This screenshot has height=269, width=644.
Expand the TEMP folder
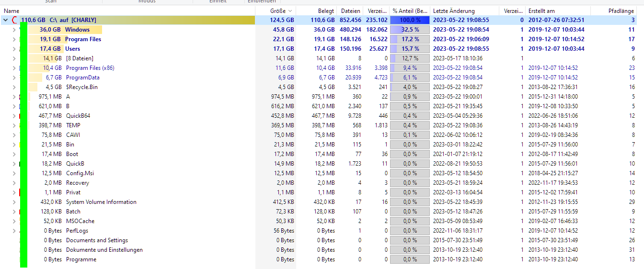(14, 125)
